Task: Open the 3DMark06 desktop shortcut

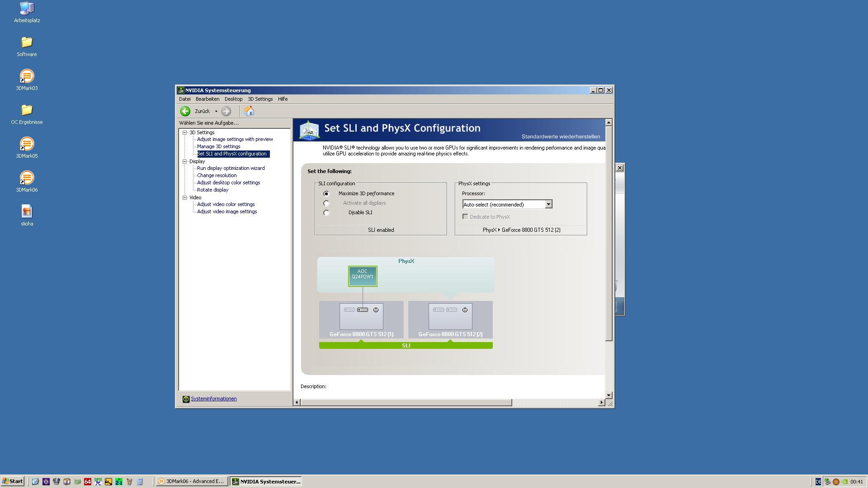Action: click(x=27, y=178)
